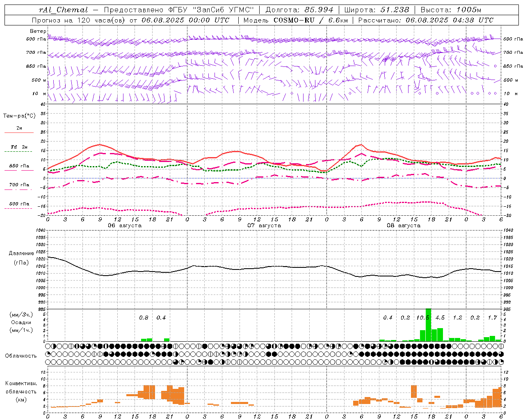Select the latitude value "Широта: 51.238"
This screenshot has width=525, height=420.
[x=377, y=10]
